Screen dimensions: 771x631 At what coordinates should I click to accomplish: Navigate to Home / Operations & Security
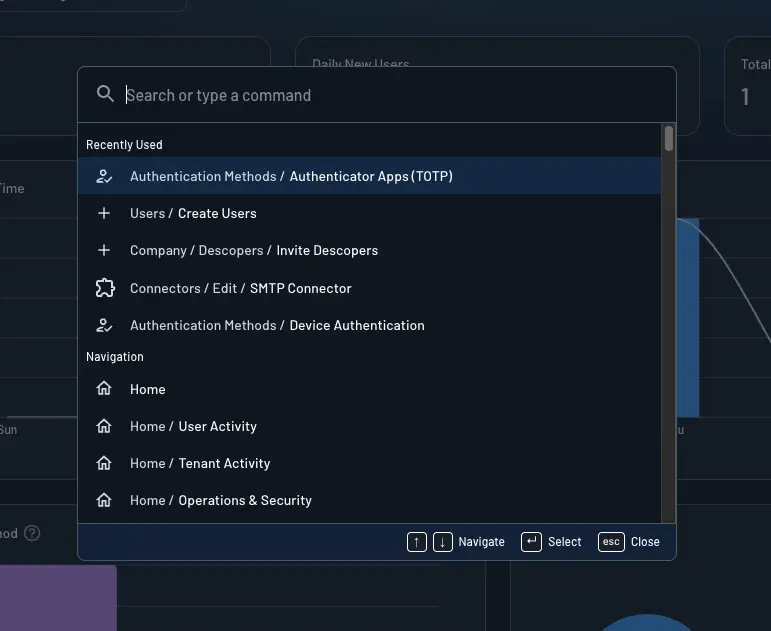pos(369,500)
